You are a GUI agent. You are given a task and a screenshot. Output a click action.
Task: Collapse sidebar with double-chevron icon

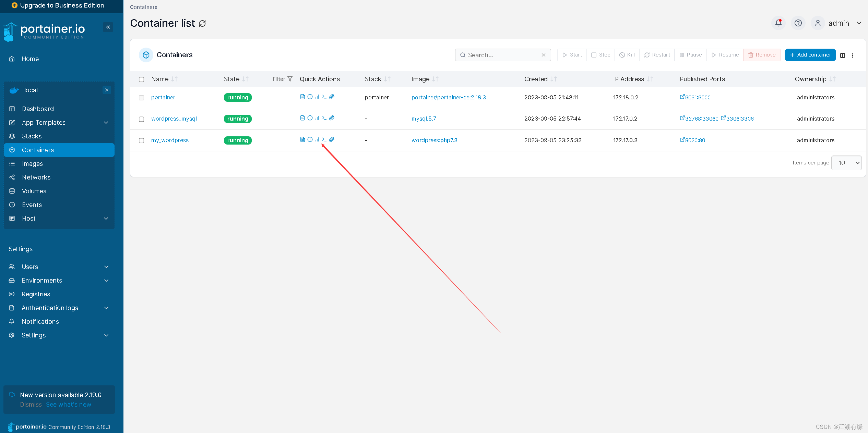point(108,27)
